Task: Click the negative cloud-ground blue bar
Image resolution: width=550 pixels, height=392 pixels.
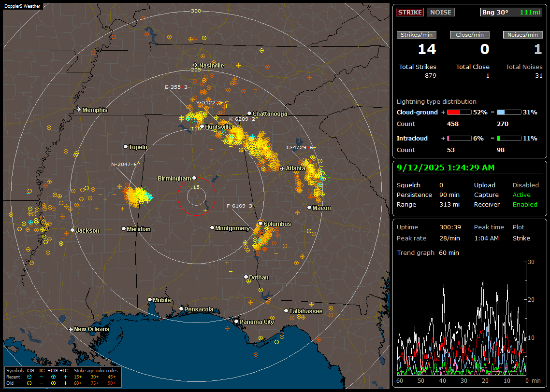Action: [509, 112]
